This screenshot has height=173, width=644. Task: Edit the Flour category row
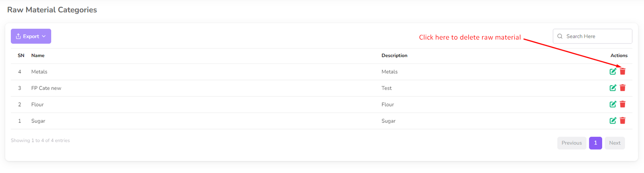613,104
